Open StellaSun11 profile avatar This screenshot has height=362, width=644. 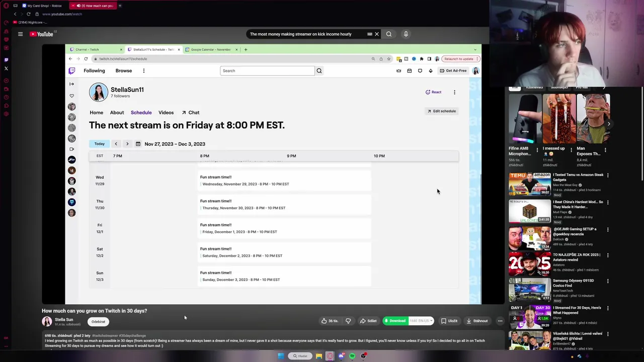pyautogui.click(x=99, y=92)
